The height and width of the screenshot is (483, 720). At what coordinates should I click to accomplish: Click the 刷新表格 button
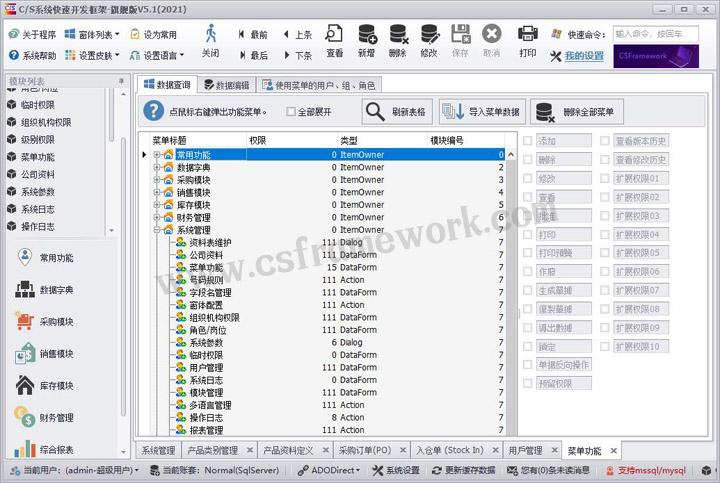(x=397, y=112)
